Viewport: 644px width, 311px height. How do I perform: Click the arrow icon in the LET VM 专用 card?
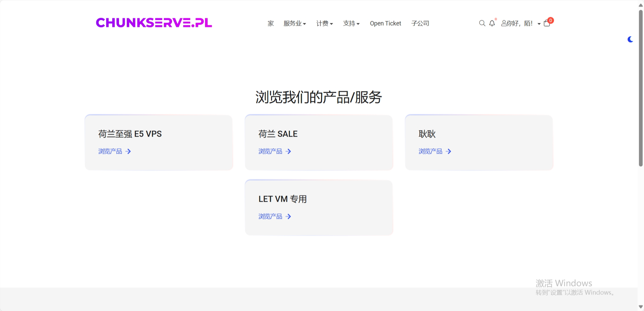[289, 216]
